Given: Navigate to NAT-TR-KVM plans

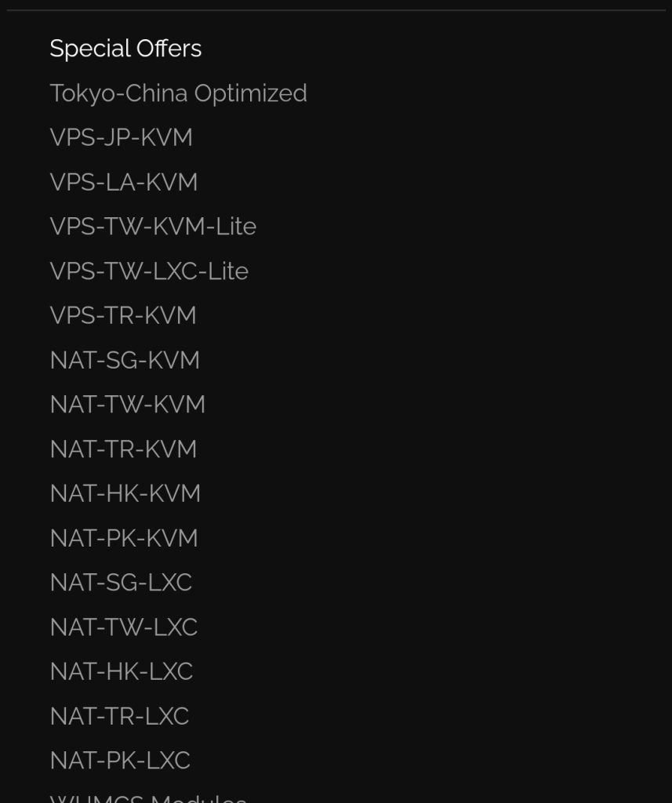Looking at the screenshot, I should pos(123,449).
